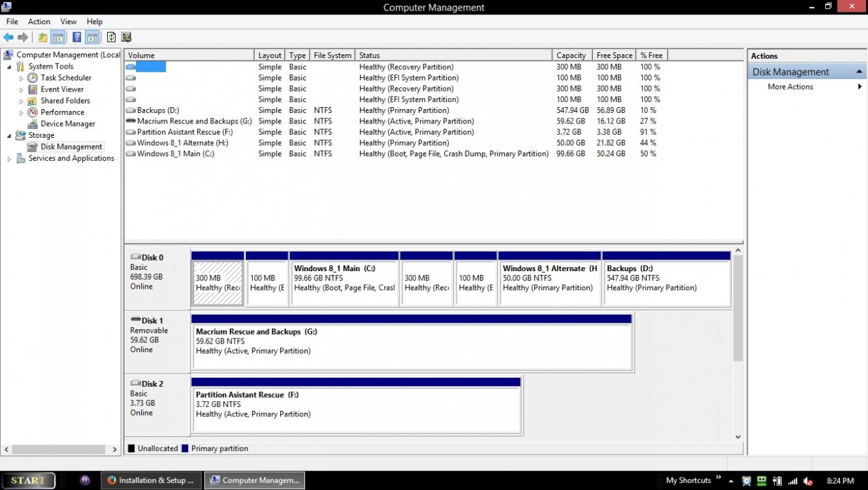868x490 pixels.
Task: Click the Refresh toolbar icon
Action: point(111,37)
